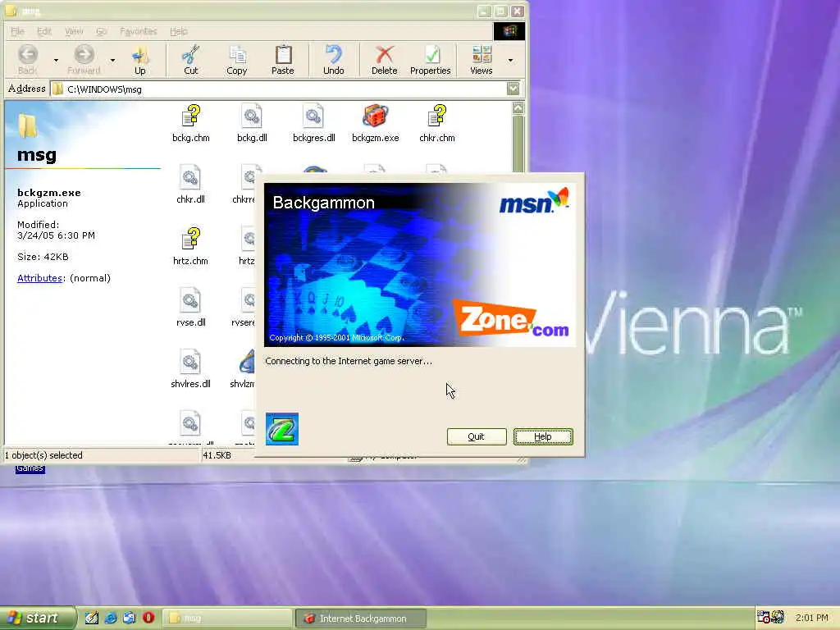The width and height of the screenshot is (840, 630).
Task: Click the taskbar clock showing 2:01 PM
Action: 811,618
